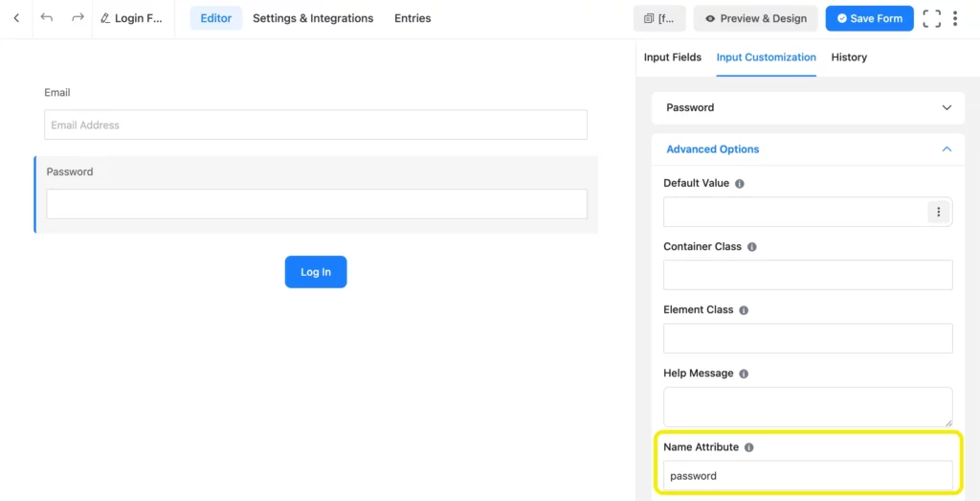Click the Help Message text area
Viewport: 980px width, 501px height.
coord(808,407)
